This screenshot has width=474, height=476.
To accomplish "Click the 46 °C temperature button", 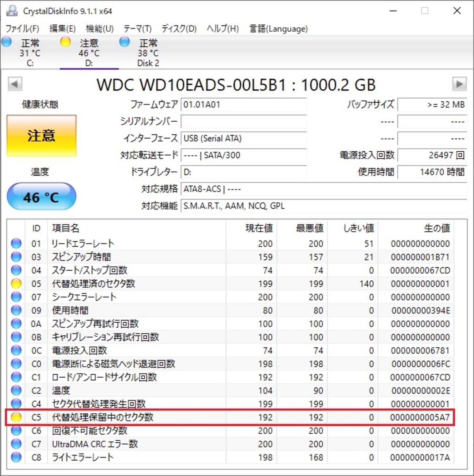I will tap(42, 197).
